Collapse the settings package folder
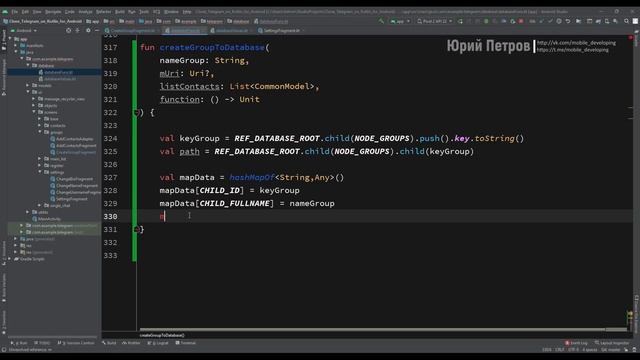 (x=40, y=172)
